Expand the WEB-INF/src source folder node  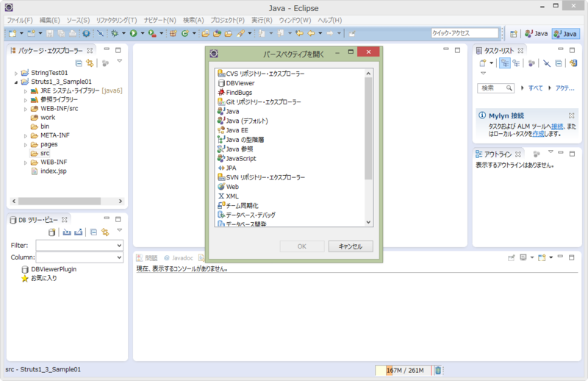[x=26, y=110]
